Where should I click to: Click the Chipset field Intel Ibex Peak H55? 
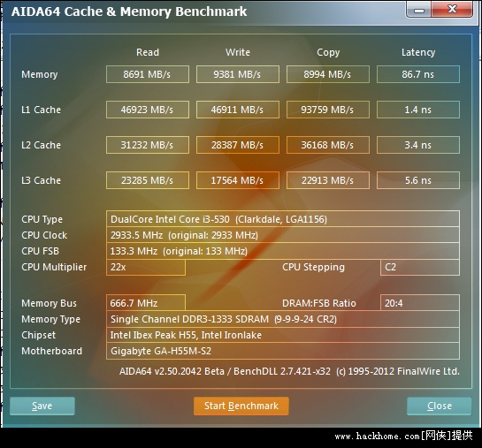[283, 335]
